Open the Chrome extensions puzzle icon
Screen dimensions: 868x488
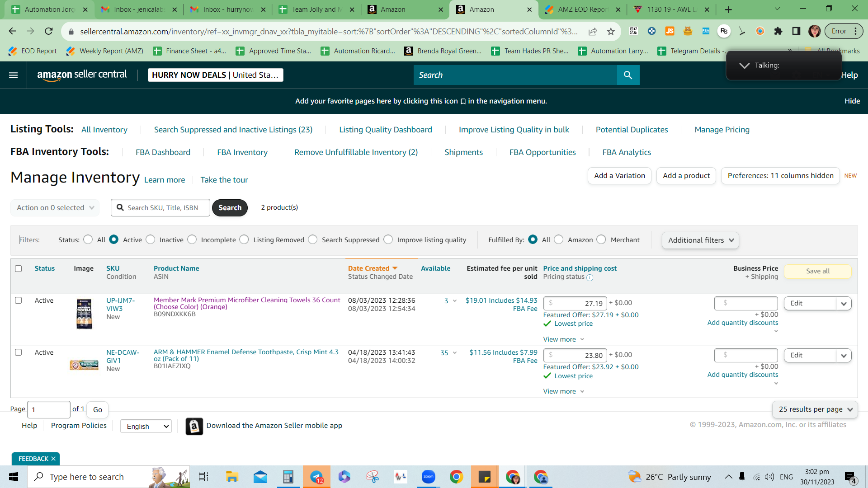[x=778, y=31]
